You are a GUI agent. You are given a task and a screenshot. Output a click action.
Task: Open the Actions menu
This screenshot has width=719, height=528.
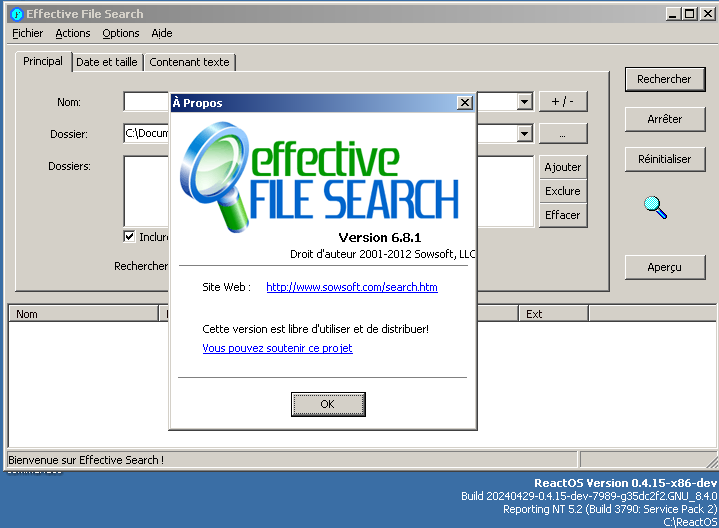[73, 33]
